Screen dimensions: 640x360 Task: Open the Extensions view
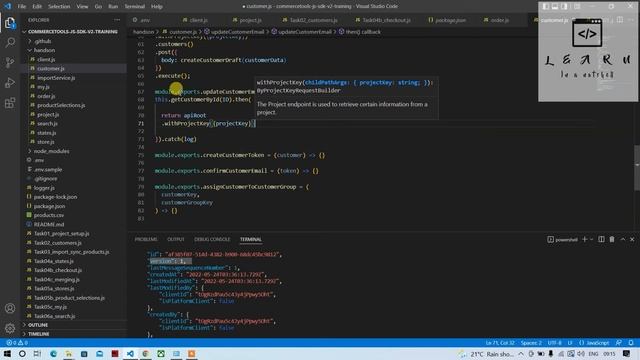(10, 102)
